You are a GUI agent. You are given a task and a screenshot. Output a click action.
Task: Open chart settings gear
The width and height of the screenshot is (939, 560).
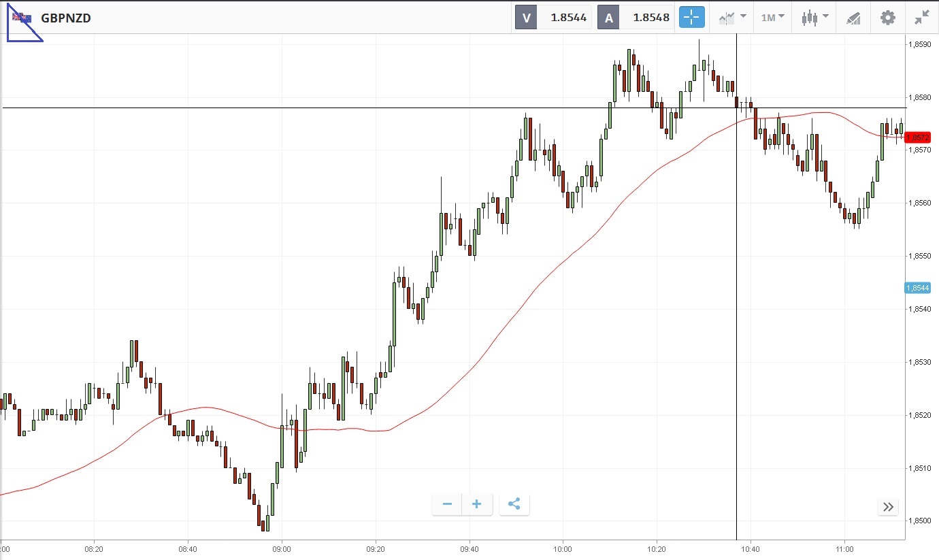point(888,18)
